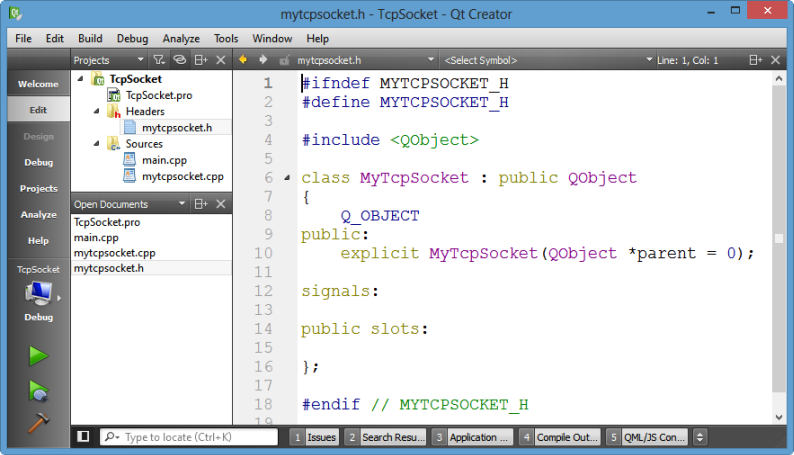This screenshot has width=794, height=455.
Task: Switch to Welcome mode
Action: (38, 84)
